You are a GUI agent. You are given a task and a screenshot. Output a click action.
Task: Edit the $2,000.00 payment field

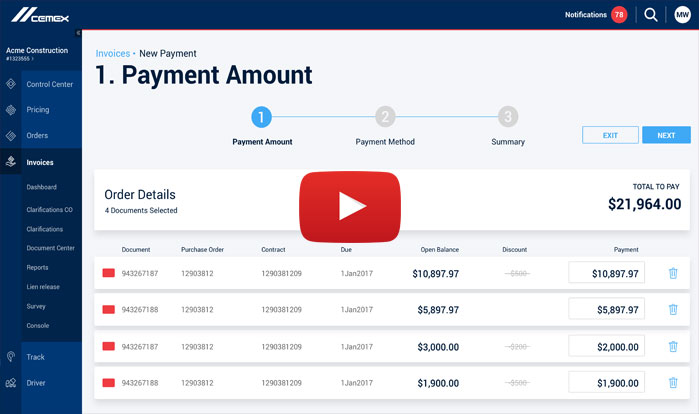606,346
